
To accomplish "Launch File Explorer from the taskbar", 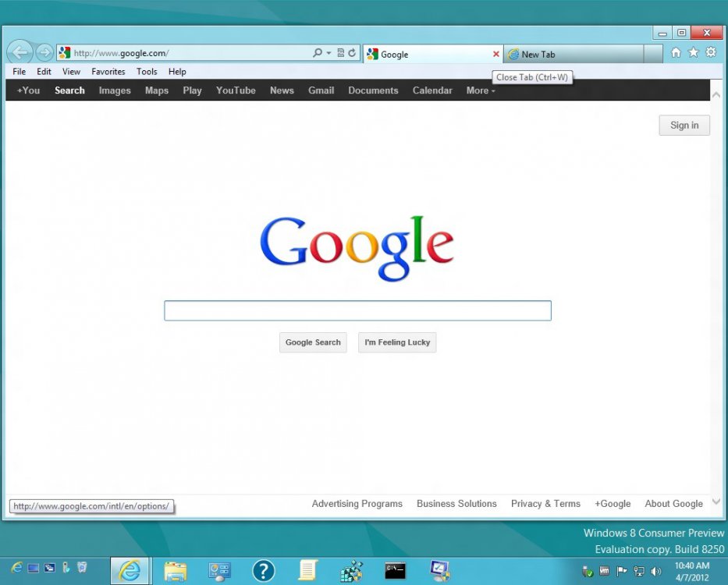I will (175, 570).
